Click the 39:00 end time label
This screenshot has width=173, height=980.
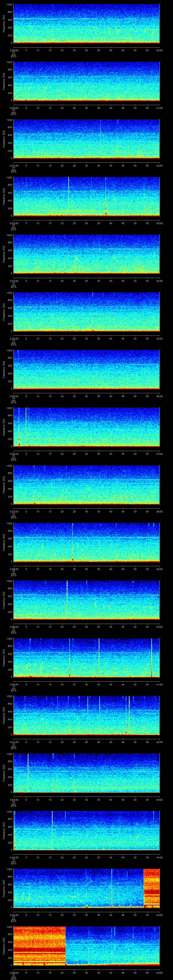click(x=160, y=569)
